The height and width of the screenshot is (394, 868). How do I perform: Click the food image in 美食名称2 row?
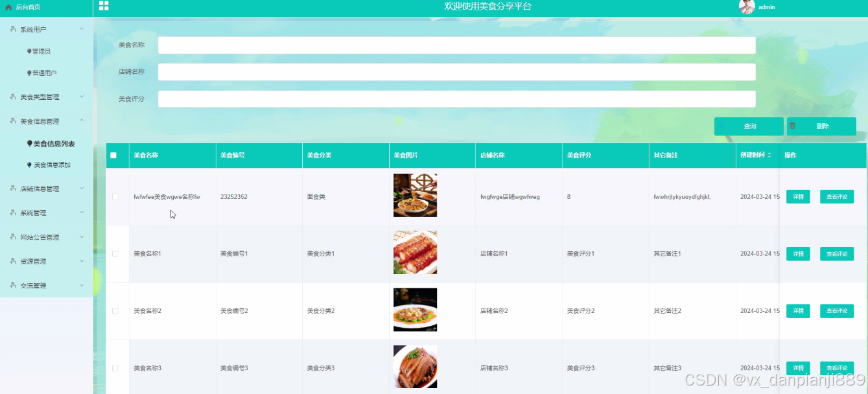(415, 310)
